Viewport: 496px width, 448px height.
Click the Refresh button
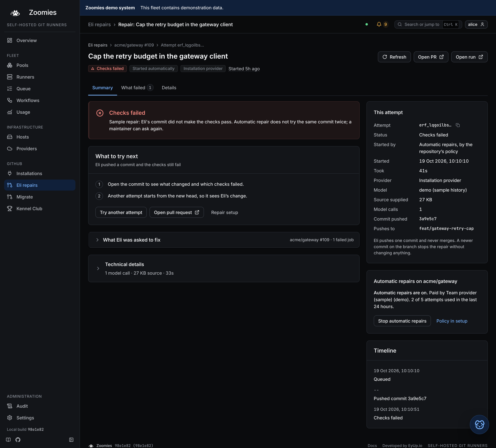[394, 57]
